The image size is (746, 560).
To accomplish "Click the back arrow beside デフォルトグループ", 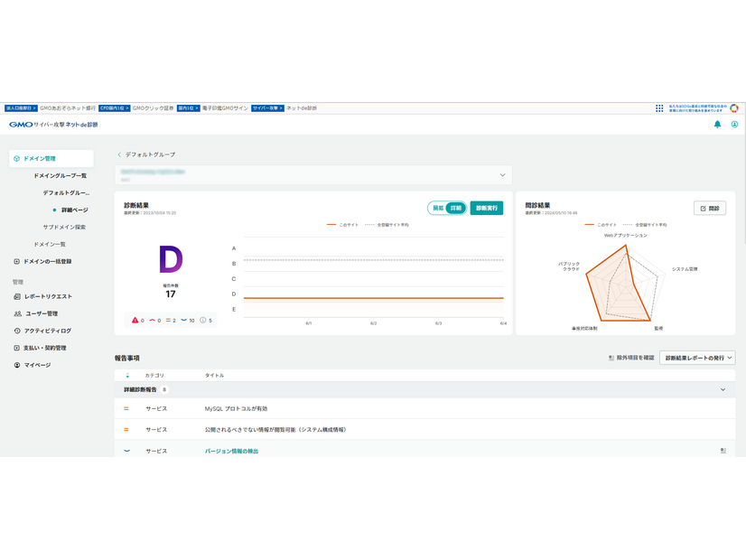I will pyautogui.click(x=119, y=154).
